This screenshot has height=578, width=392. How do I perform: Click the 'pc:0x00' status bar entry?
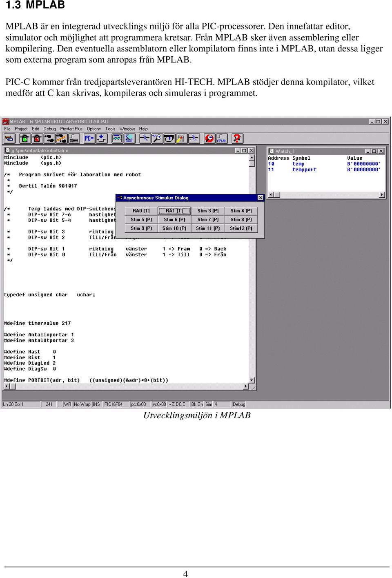coord(140,404)
